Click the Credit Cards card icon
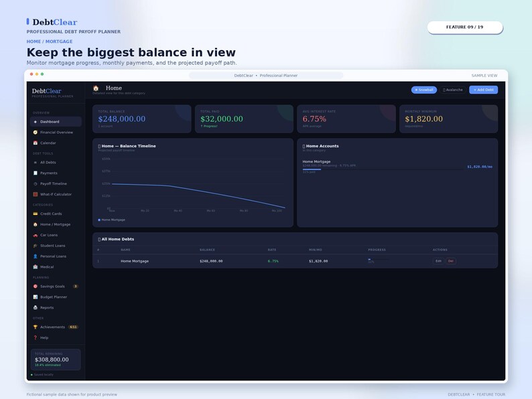The width and height of the screenshot is (532, 399). point(36,214)
